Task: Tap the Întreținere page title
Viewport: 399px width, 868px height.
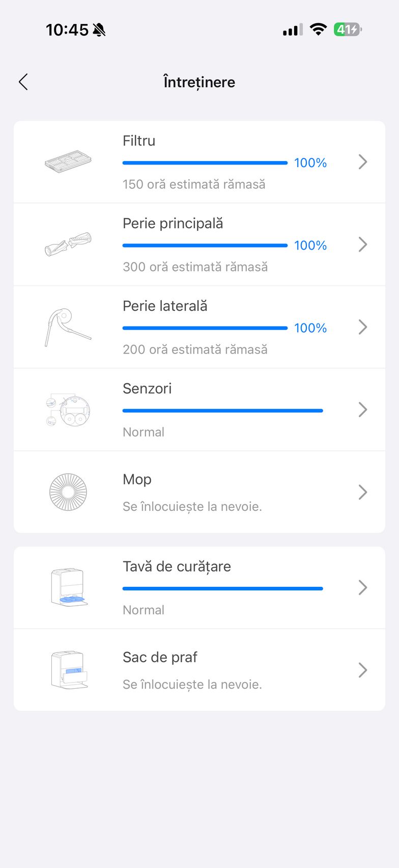Action: [x=199, y=82]
